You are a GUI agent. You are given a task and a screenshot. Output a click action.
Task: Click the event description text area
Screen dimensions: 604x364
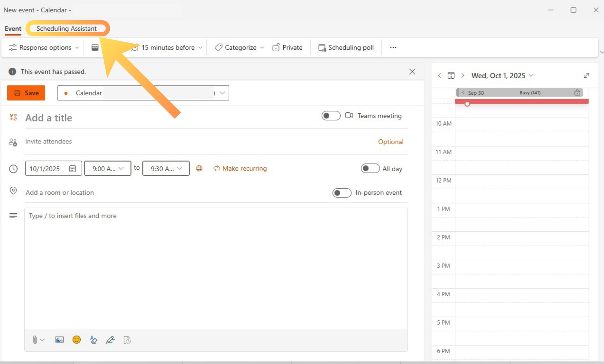(216, 269)
